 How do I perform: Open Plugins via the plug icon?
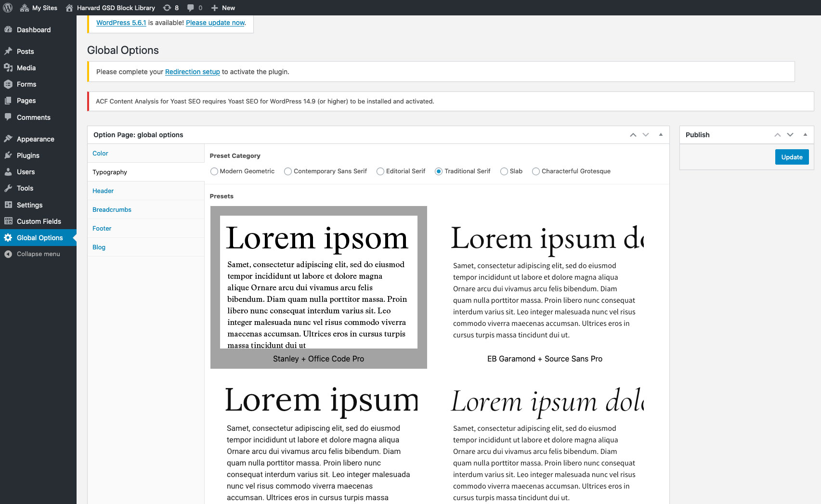pyautogui.click(x=9, y=155)
